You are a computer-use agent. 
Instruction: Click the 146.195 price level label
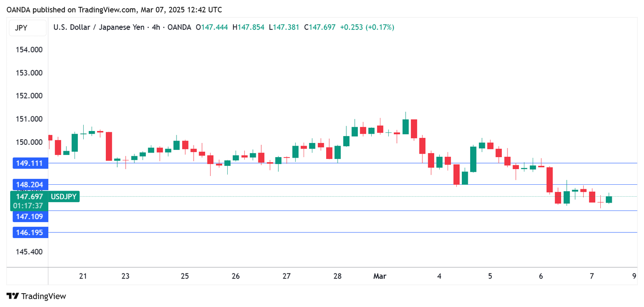point(30,233)
